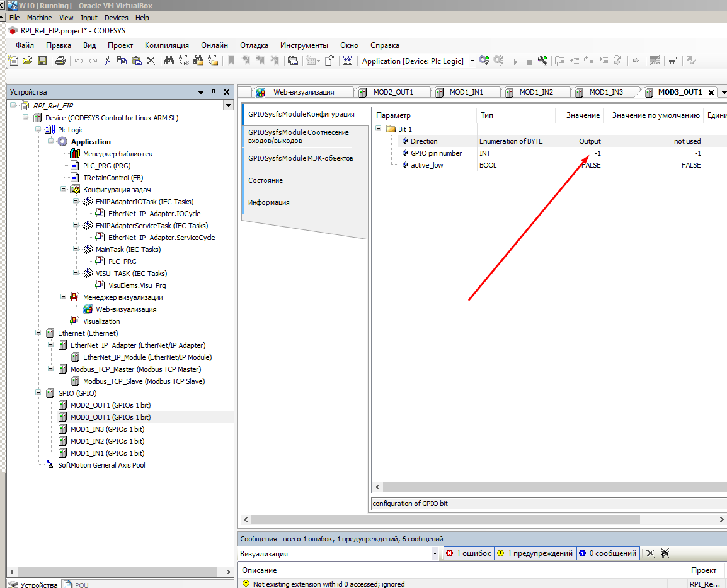Screen dimensions: 727x588
Task: Switch to the MOD2_OUT1 tab
Action: [393, 92]
